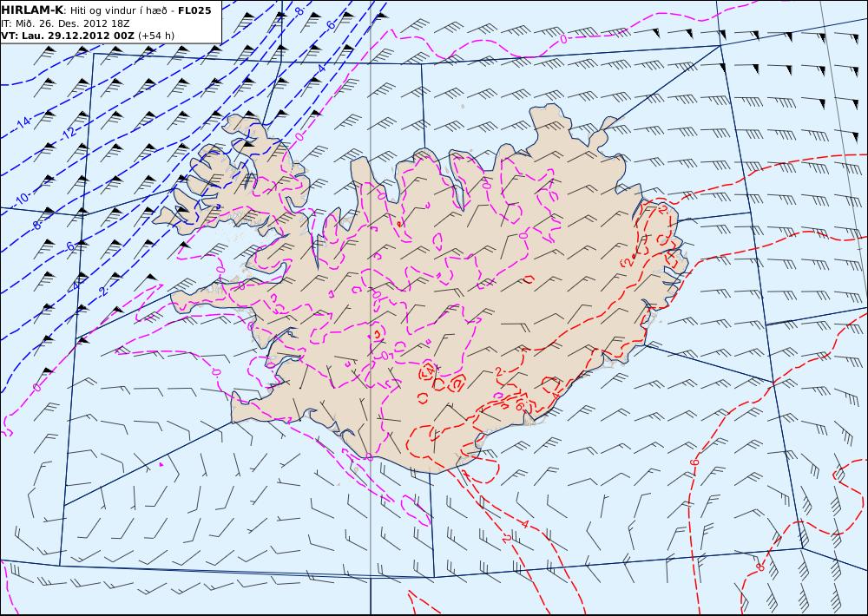The height and width of the screenshot is (616, 868).
Task: Click the 'VT: Lau. 29.12.2012 00Z' line
Action: [x=68, y=36]
